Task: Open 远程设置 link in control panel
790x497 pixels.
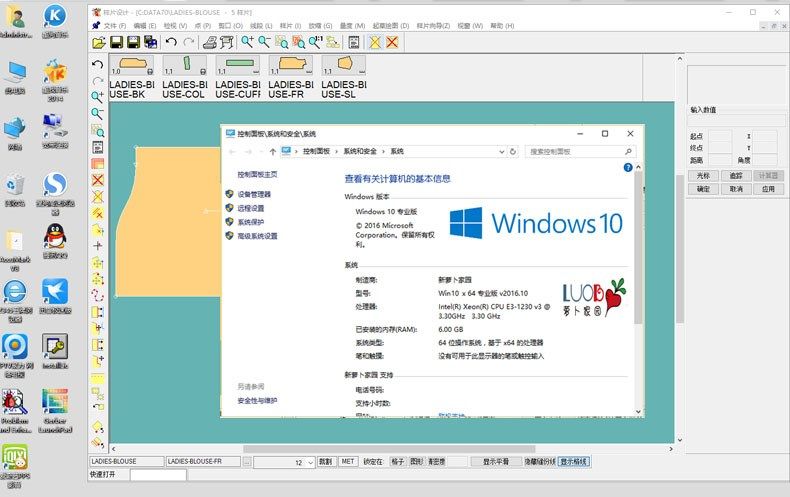Action: 250,208
